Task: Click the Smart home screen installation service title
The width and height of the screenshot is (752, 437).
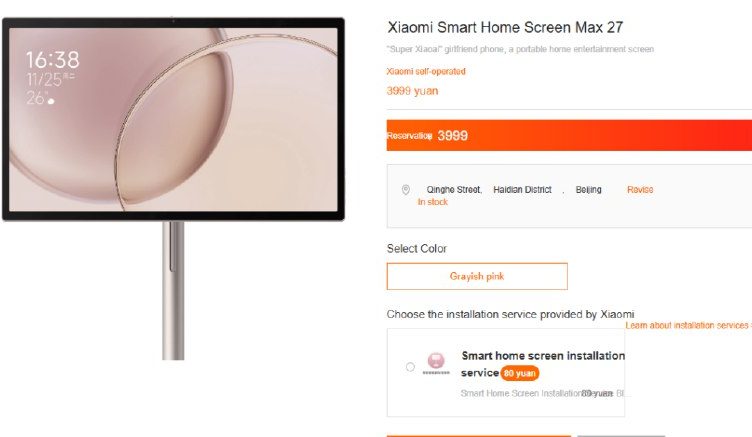Action: pos(543,364)
